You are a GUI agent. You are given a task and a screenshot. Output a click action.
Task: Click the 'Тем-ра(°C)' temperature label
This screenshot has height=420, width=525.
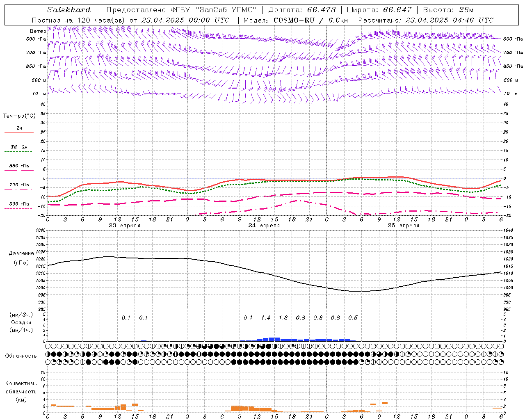pyautogui.click(x=19, y=116)
